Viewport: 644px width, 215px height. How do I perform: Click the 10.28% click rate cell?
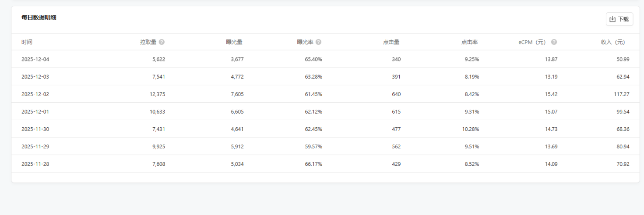pos(471,129)
